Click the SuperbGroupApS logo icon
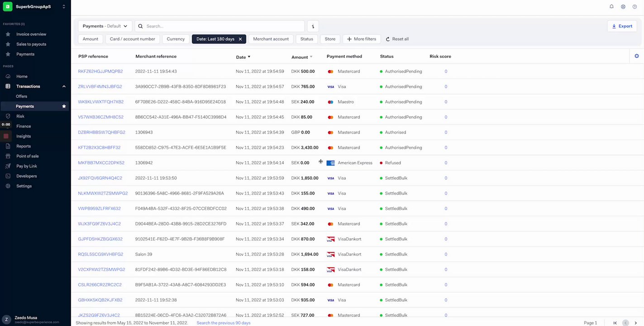This screenshot has height=326, width=644. [8, 6]
